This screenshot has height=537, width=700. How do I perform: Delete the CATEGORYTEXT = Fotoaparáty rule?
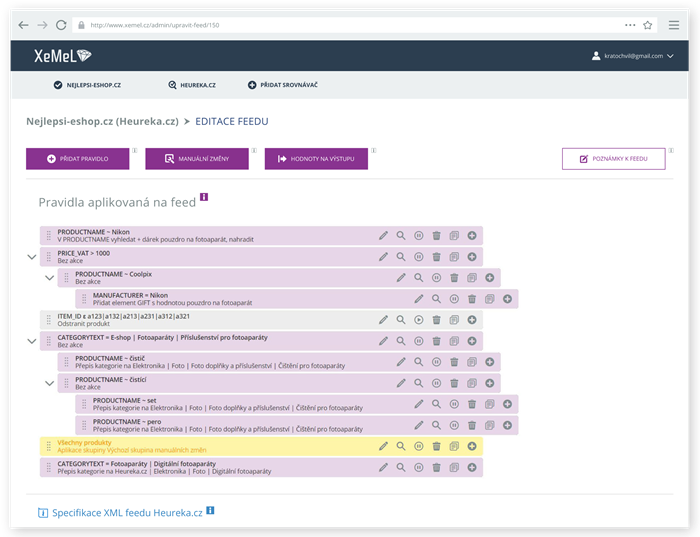[437, 467]
